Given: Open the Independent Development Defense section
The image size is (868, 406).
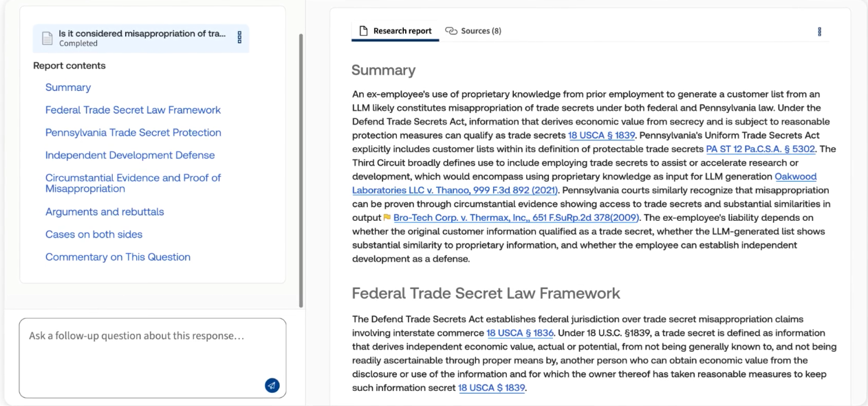Looking at the screenshot, I should (x=130, y=155).
